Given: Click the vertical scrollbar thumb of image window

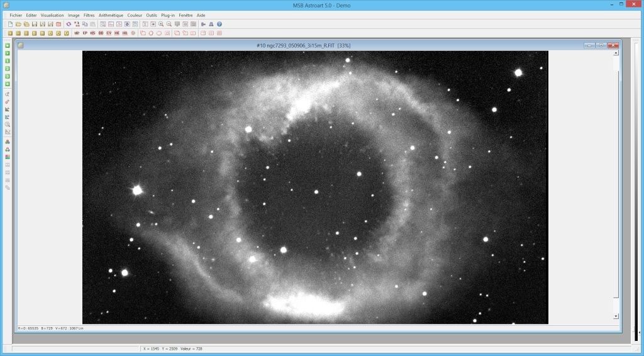Looking at the screenshot, I should (x=616, y=184).
